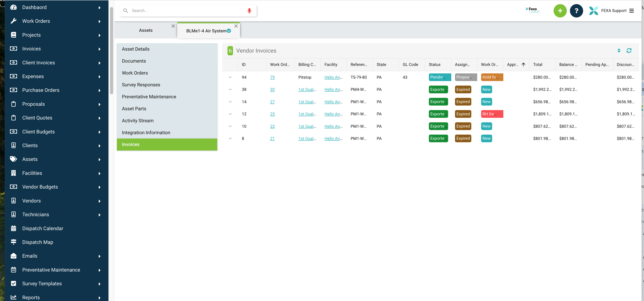Refresh the Vendor Invoices grid
Image resolution: width=644 pixels, height=301 pixels.
[629, 51]
